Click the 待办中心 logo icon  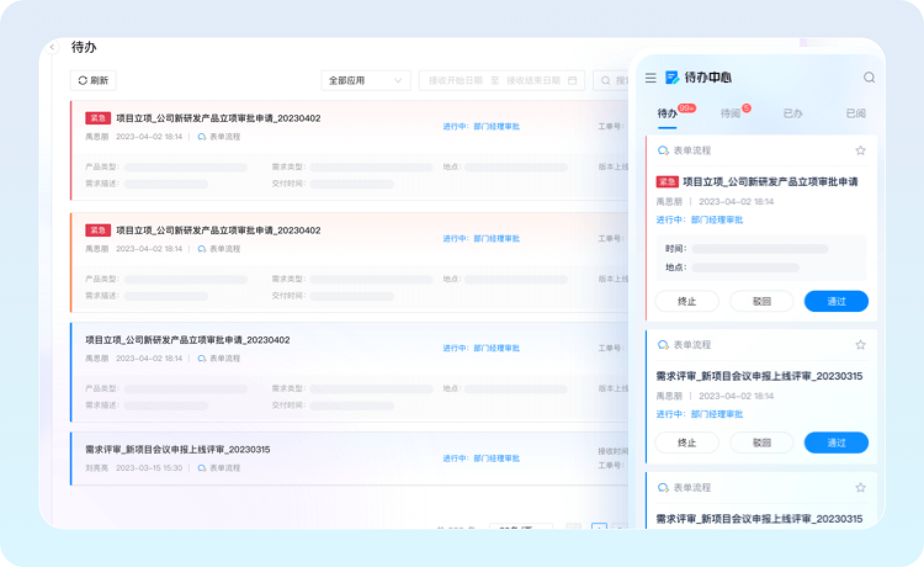pyautogui.click(x=671, y=78)
